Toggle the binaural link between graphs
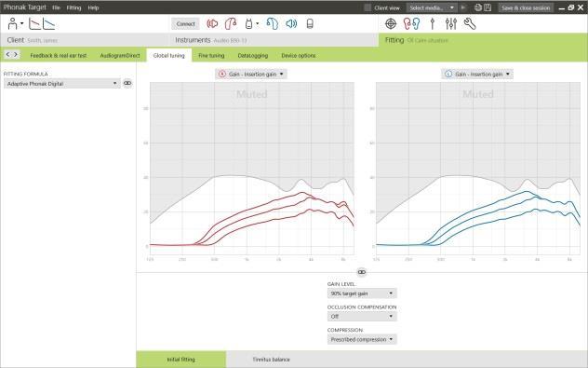588x368 pixels. 362,272
